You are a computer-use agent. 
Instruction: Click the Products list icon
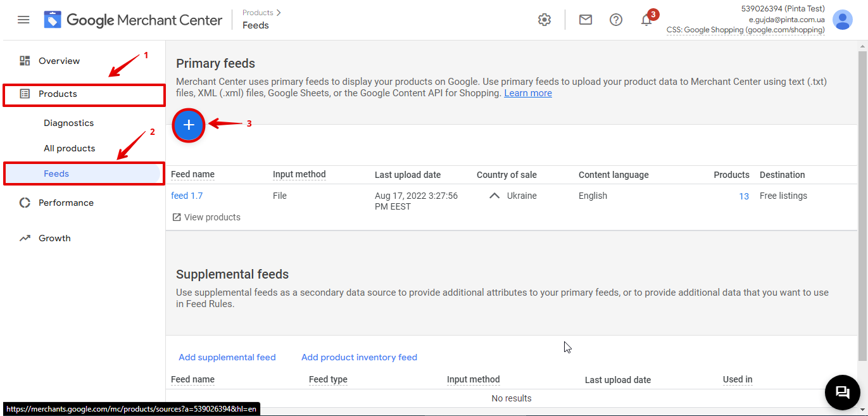(x=25, y=94)
